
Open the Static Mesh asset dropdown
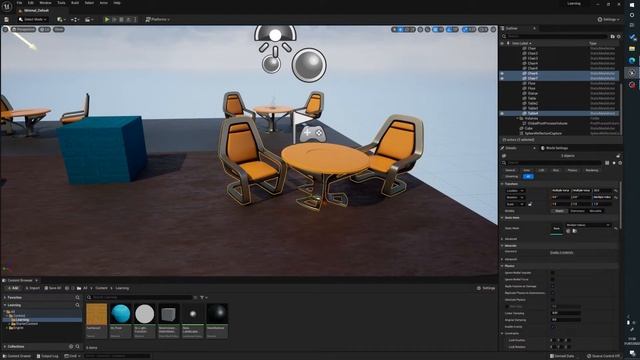(x=588, y=225)
